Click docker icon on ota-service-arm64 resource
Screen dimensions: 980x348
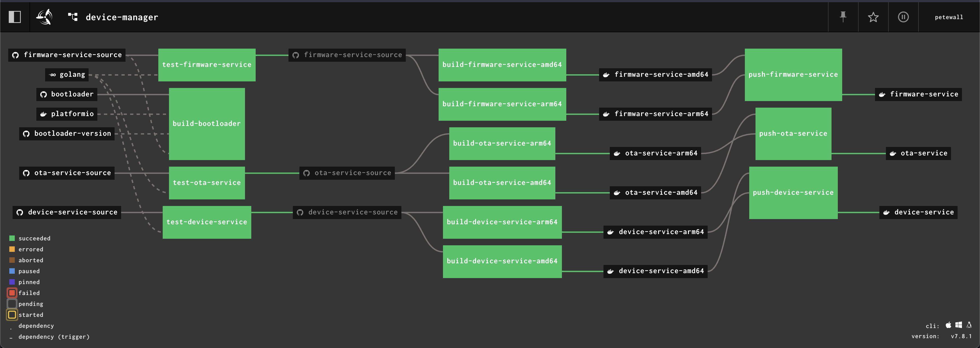(617, 154)
